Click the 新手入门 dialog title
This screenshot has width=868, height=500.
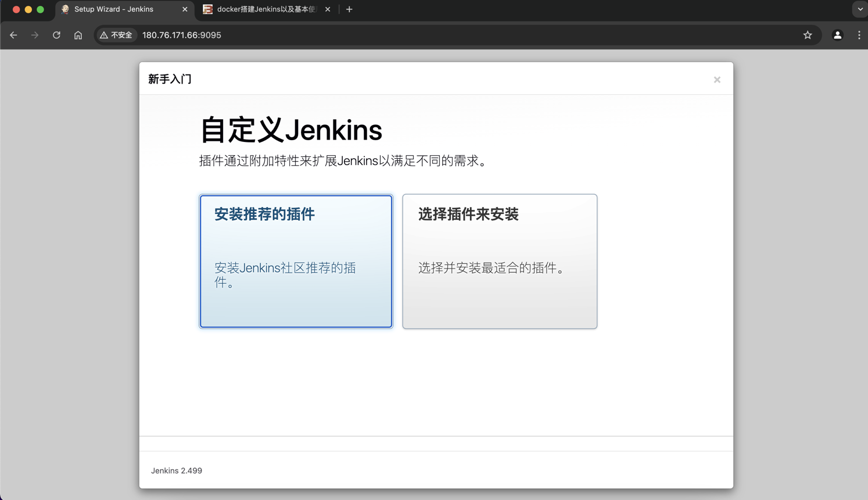click(170, 79)
